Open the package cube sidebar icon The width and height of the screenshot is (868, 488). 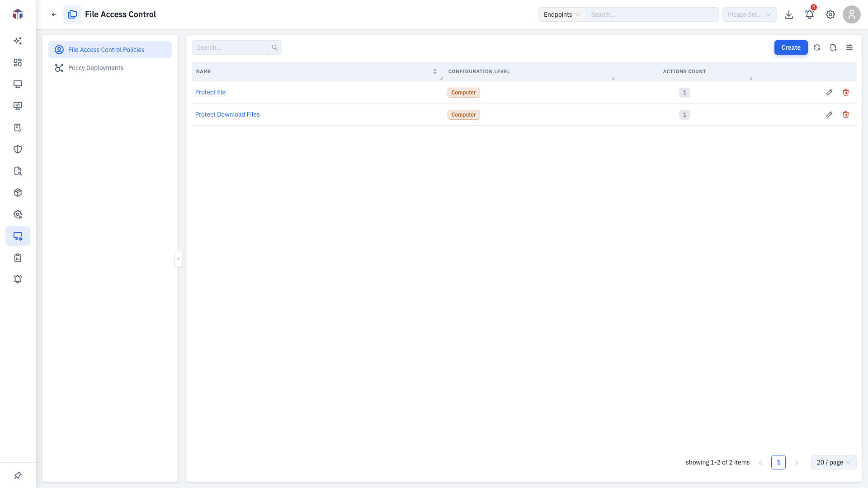(x=18, y=192)
